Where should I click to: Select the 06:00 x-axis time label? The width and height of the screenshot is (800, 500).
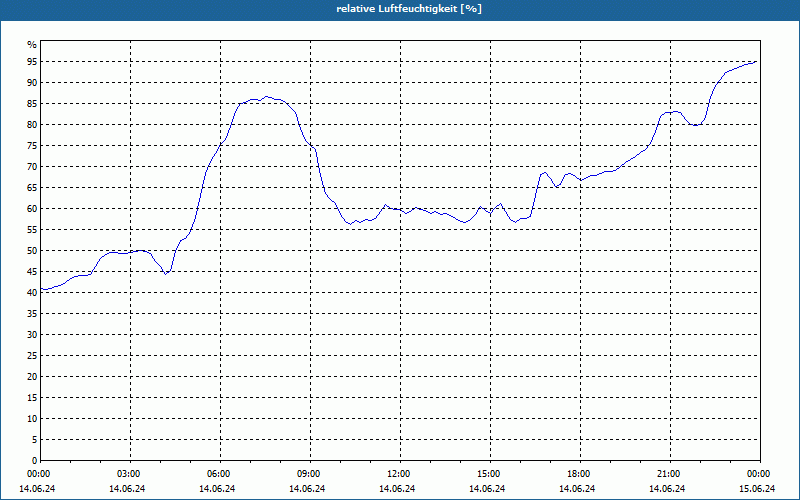tap(218, 474)
